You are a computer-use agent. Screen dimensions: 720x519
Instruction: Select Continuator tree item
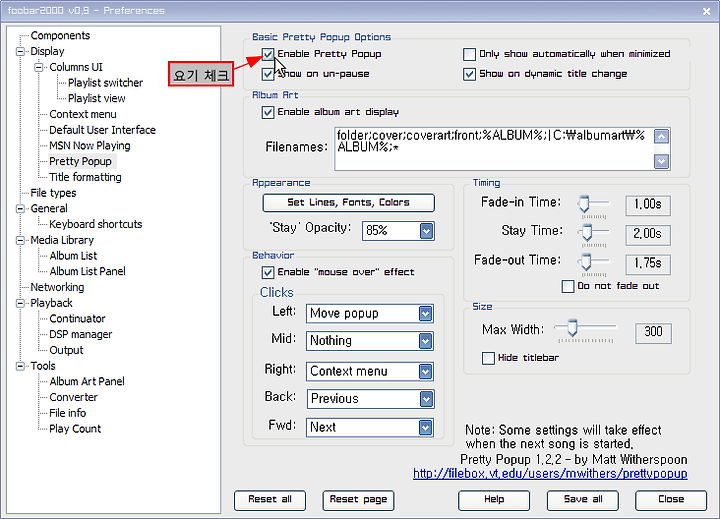(77, 319)
